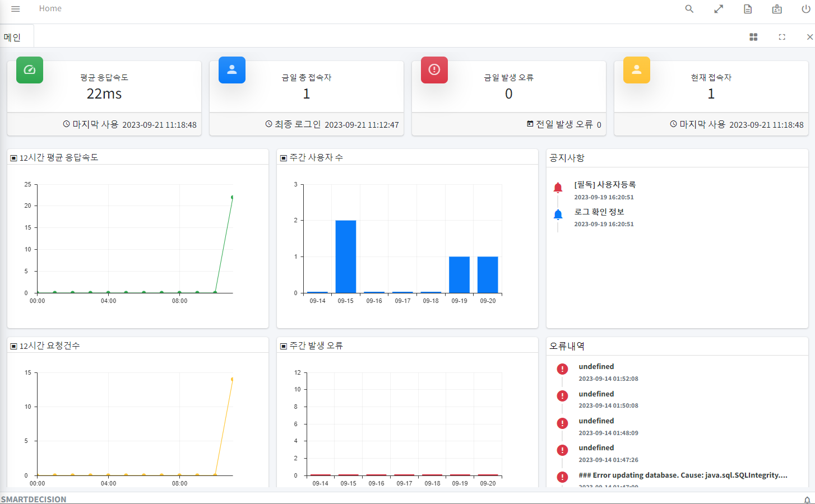Screen dimensions: 815x504
Task: Select the 메인 tab
Action: coord(12,38)
